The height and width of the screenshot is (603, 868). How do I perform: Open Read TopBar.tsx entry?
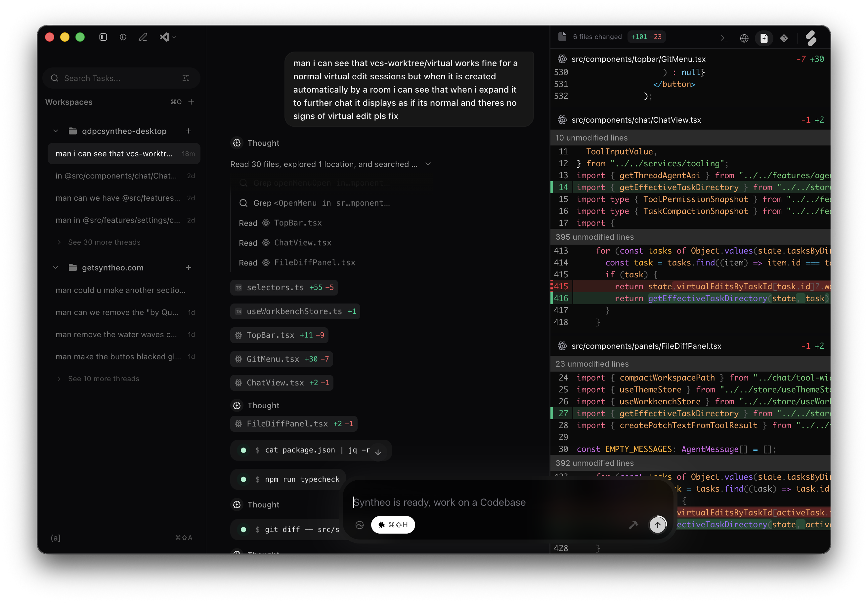pos(280,223)
